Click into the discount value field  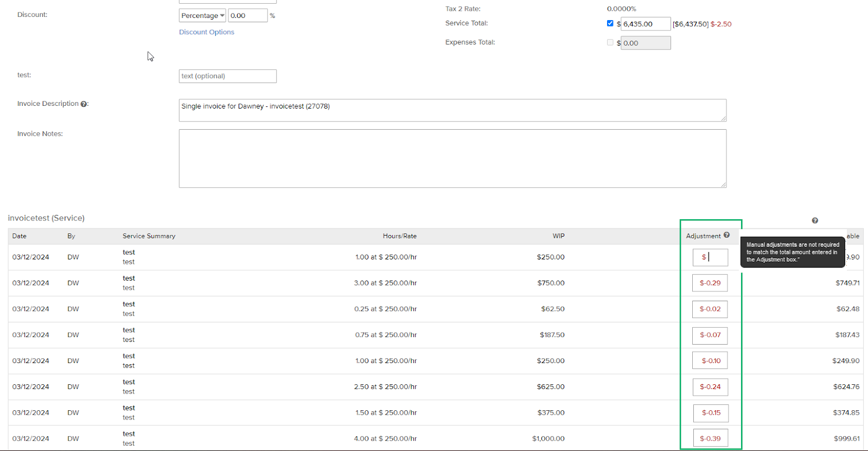coord(247,16)
